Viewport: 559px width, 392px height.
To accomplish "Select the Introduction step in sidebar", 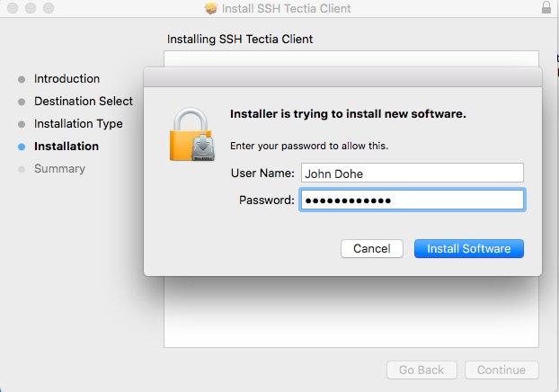I will pos(67,79).
